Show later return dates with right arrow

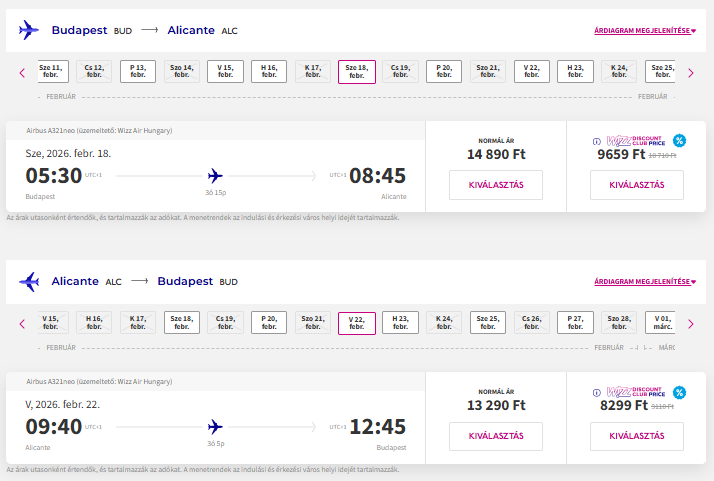click(690, 323)
